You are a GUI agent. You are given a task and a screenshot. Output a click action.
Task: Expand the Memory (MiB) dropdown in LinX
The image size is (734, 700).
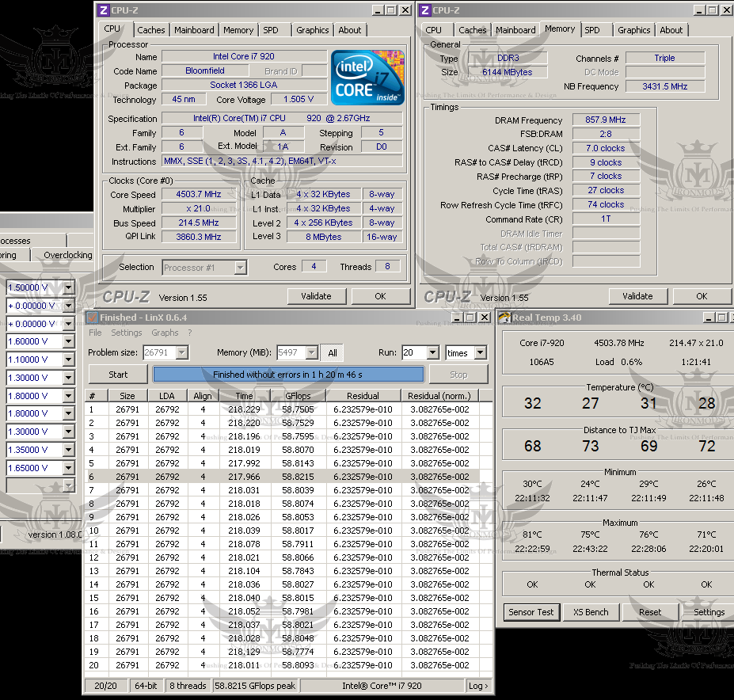point(312,352)
